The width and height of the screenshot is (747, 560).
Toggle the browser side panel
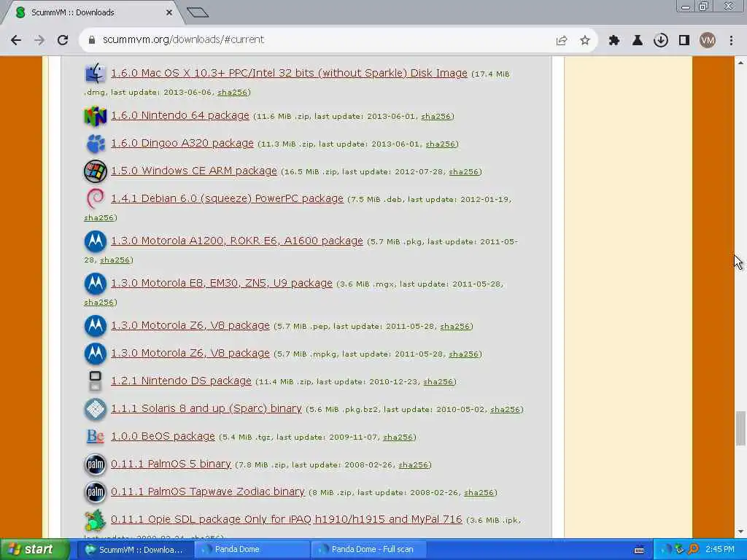coord(684,41)
